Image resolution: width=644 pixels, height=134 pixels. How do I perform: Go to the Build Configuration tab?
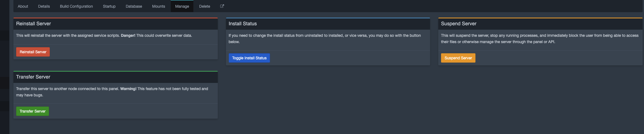point(76,6)
